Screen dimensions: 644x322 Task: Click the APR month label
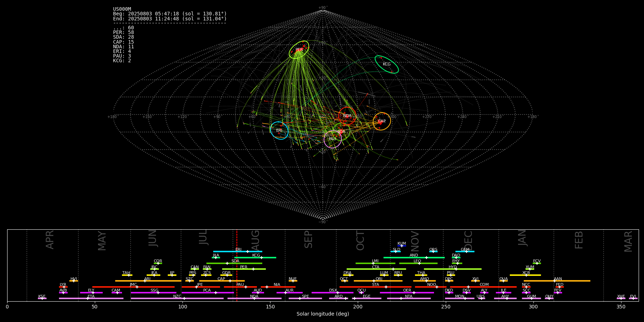tap(50, 240)
